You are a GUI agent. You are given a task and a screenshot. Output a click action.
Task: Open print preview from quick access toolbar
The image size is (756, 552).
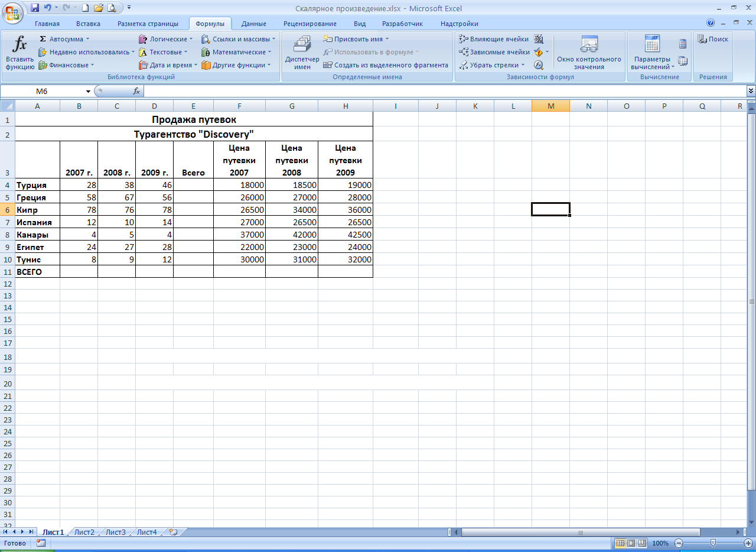coord(112,8)
